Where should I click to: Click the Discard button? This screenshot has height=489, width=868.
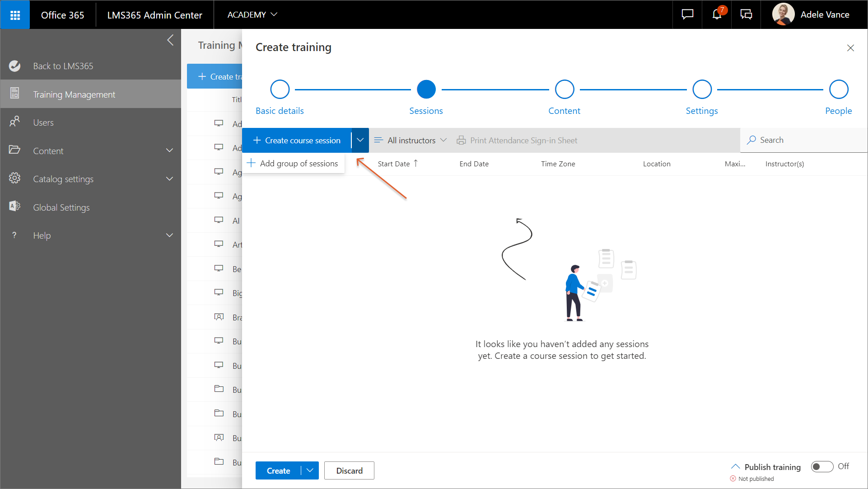coord(349,470)
